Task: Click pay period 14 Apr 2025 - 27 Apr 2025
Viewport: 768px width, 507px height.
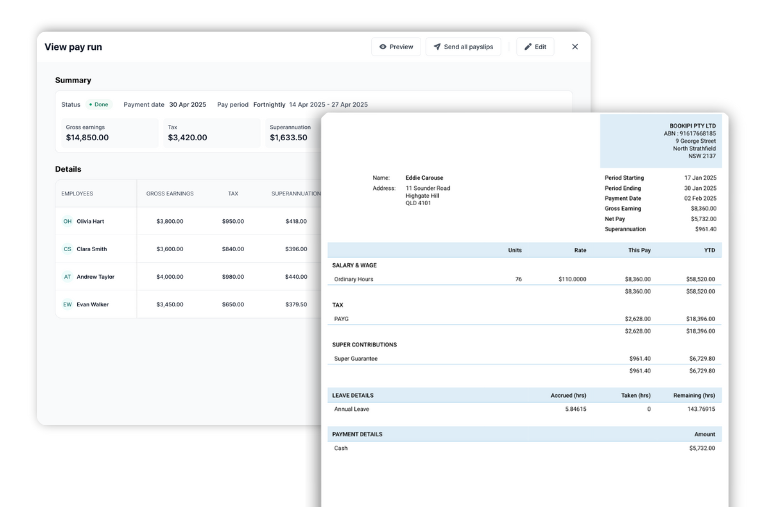Action: point(328,104)
